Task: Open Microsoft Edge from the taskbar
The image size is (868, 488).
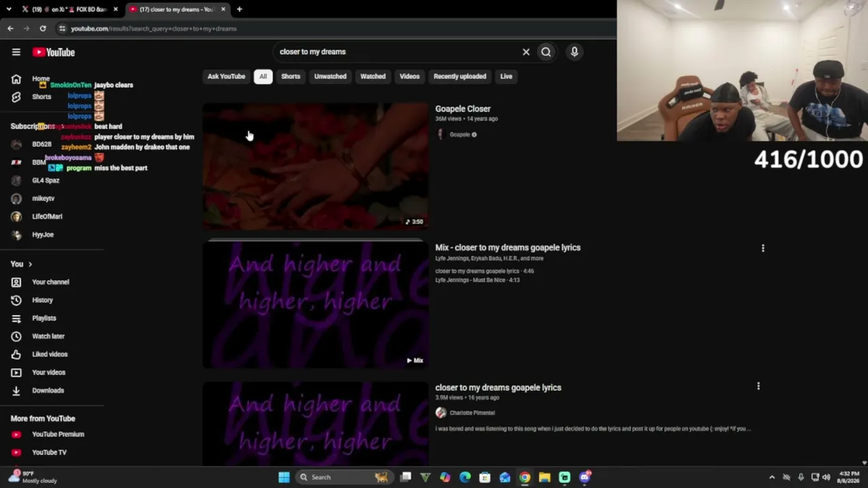Action: coord(465,477)
